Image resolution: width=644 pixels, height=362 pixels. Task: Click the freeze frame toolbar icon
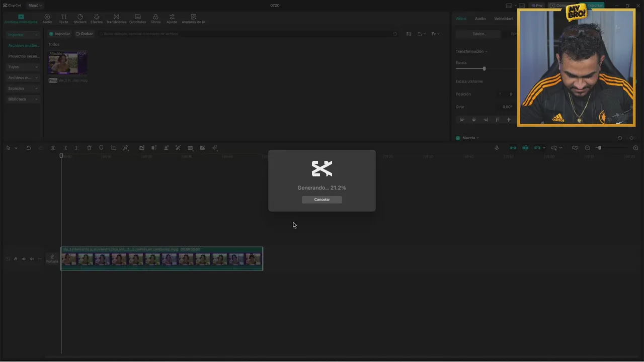[142, 148]
